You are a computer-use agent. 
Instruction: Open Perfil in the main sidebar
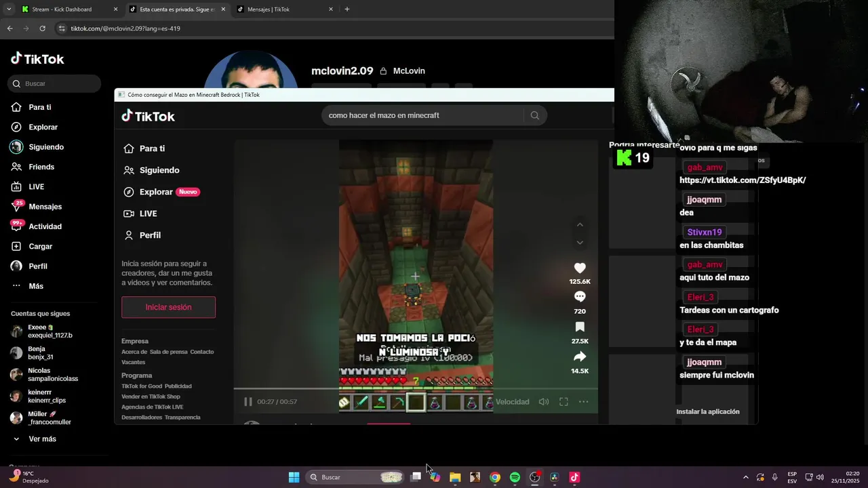(29, 266)
